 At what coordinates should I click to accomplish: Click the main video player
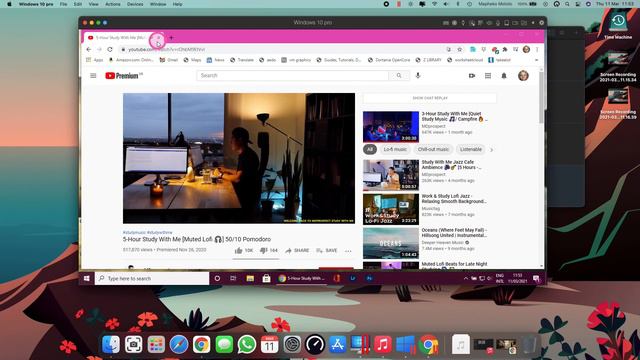(239, 158)
